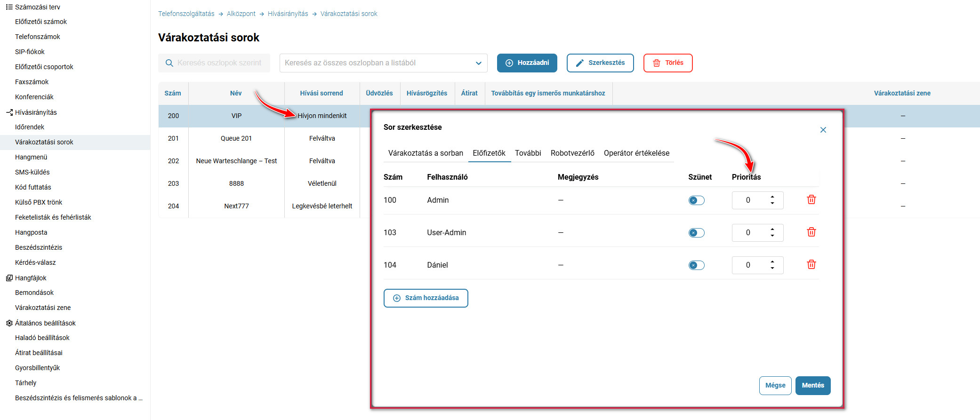Image resolution: width=980 pixels, height=420 pixels.
Task: Delete subscriber 103 User-Admin with trash icon
Action: coord(811,232)
